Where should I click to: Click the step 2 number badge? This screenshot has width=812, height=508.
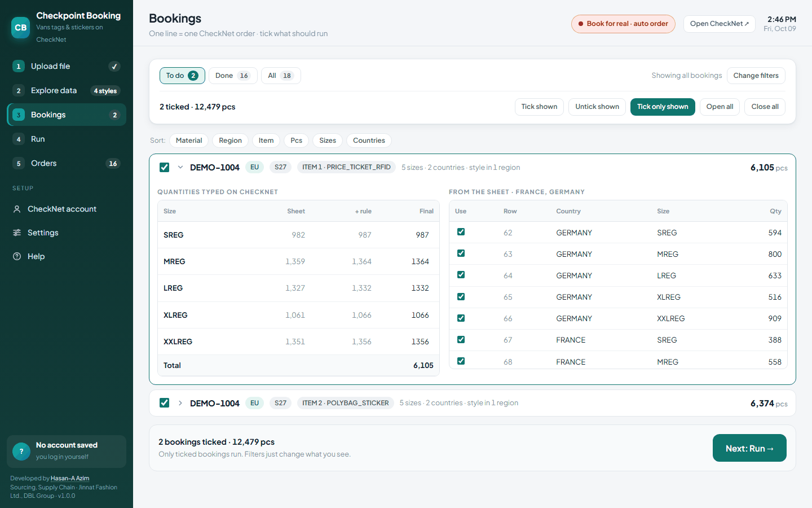tap(19, 91)
